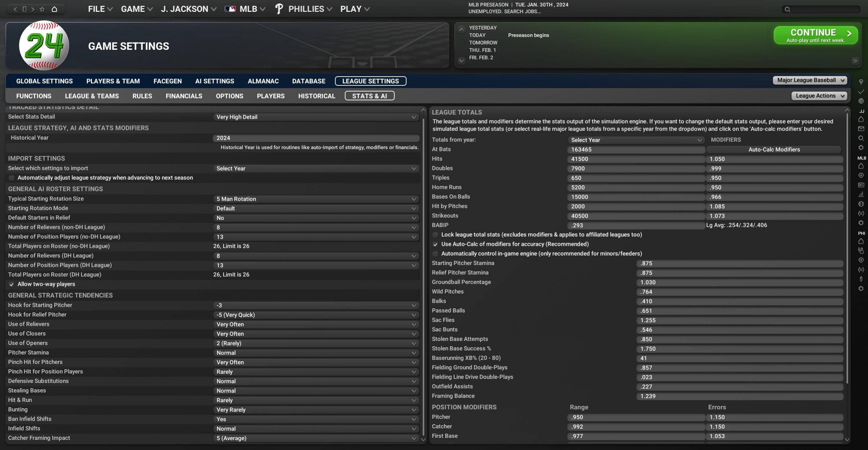Click the Auto-Calc Modifiers button
Image resolution: width=868 pixels, height=450 pixels.
[x=774, y=150]
